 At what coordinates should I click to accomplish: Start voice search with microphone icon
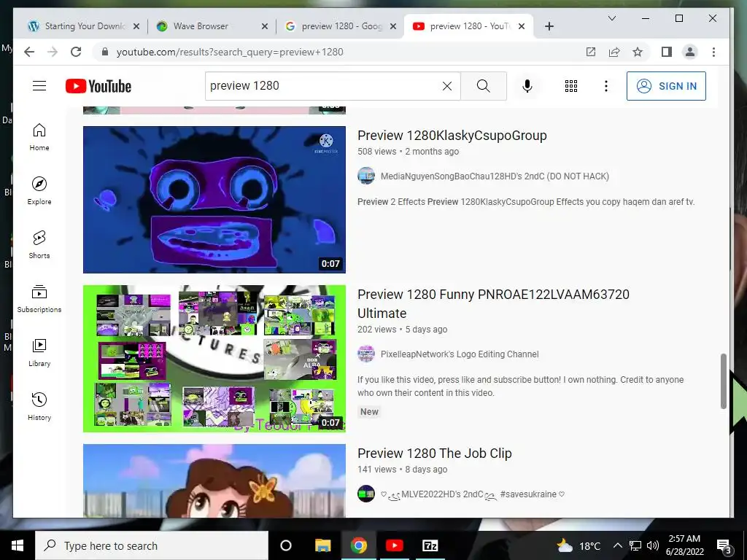(x=527, y=86)
